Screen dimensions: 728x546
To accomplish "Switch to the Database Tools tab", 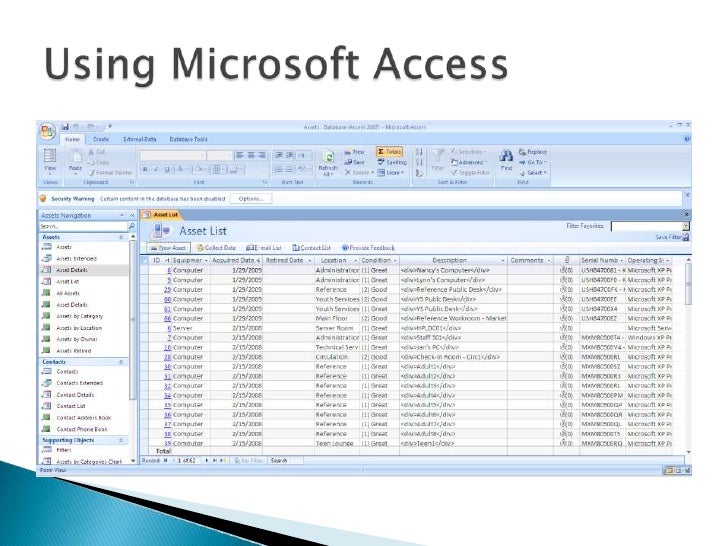I will click(188, 139).
